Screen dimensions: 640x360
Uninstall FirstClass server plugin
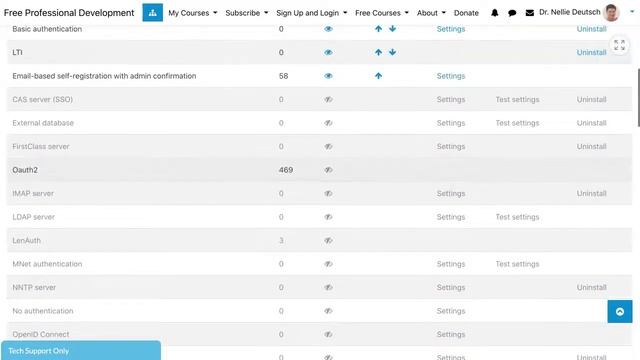[591, 147]
